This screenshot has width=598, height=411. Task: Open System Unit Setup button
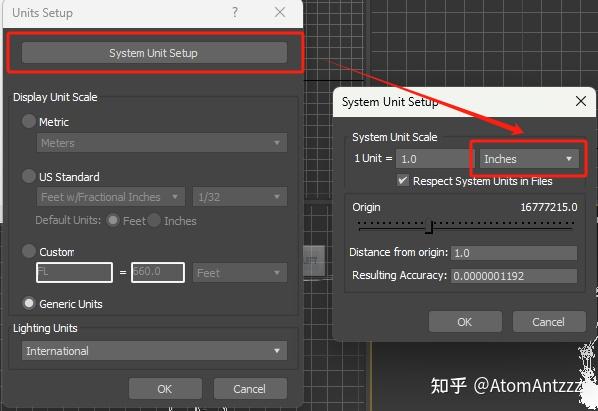[x=154, y=53]
